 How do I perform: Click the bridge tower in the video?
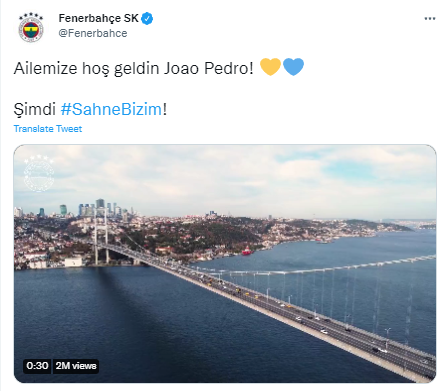point(101,237)
